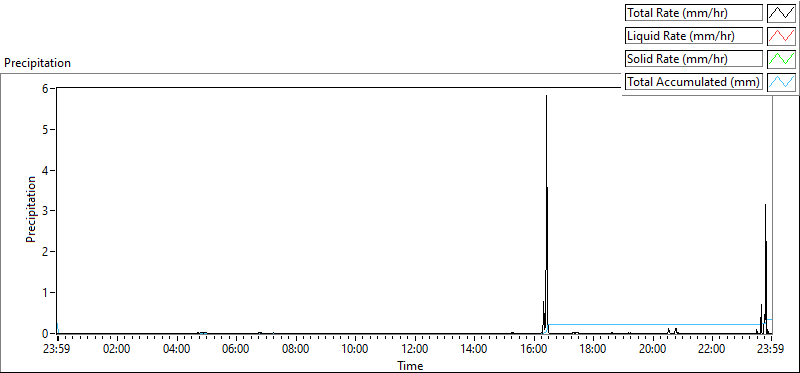Click the leftmost 23:59 time label

(x=58, y=350)
